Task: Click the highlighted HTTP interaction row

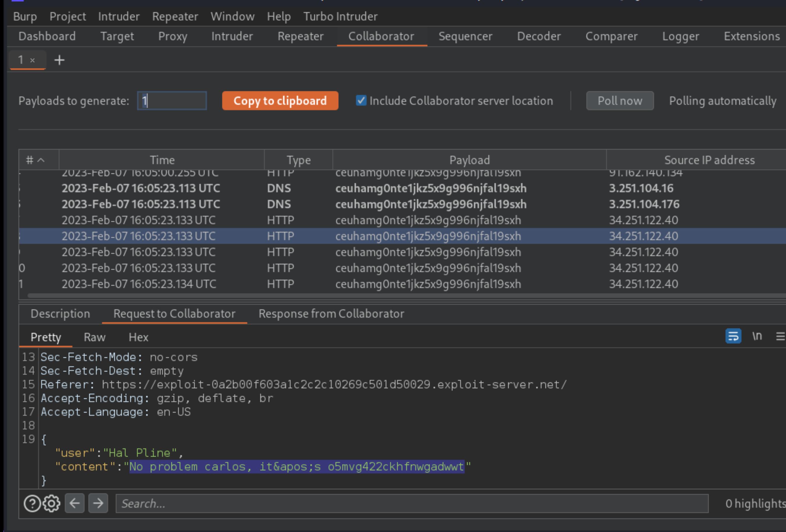Action: [402, 236]
